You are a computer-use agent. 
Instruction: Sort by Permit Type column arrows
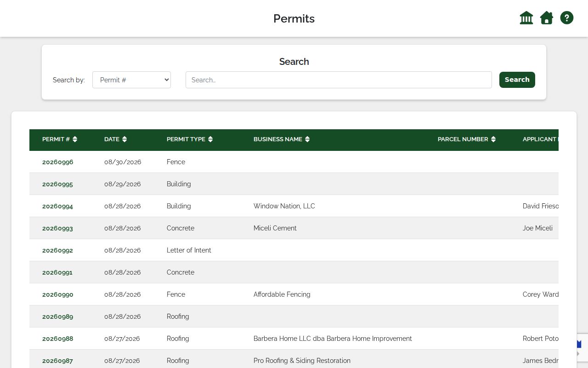(x=210, y=139)
